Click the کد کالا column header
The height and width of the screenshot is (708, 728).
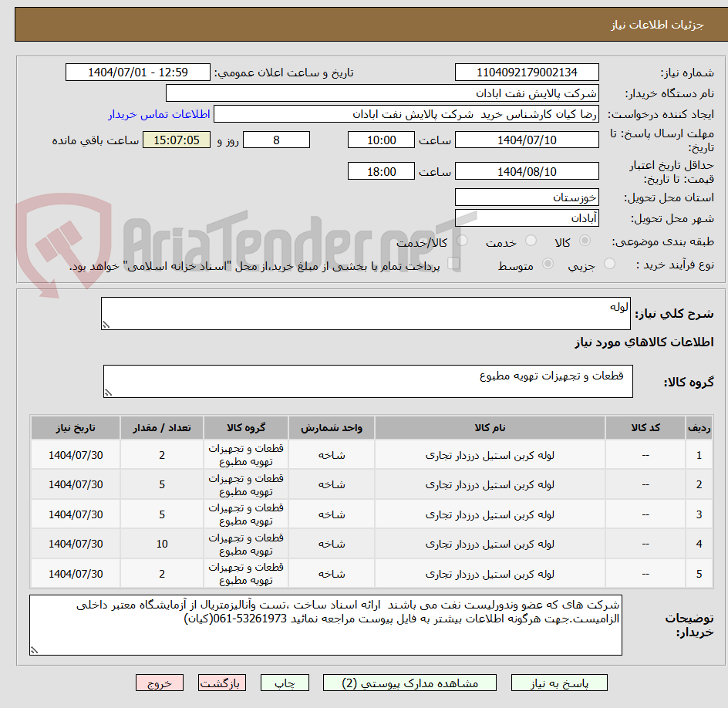[x=645, y=427]
